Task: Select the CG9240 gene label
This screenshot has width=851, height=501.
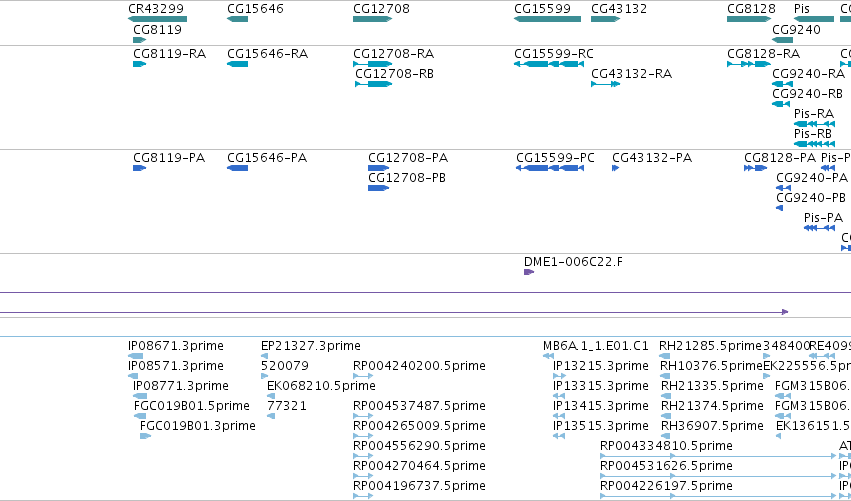Action: pos(797,29)
